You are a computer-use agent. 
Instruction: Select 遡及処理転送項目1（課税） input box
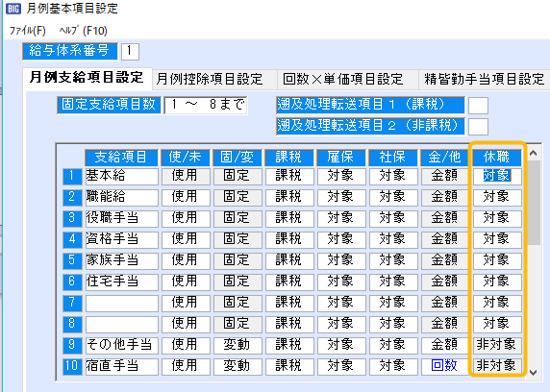[x=478, y=105]
